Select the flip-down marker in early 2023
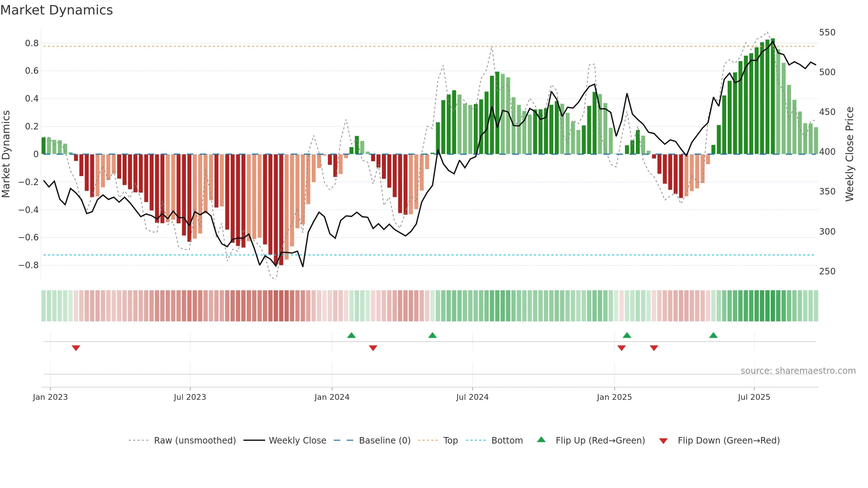The height and width of the screenshot is (488, 868). point(76,348)
